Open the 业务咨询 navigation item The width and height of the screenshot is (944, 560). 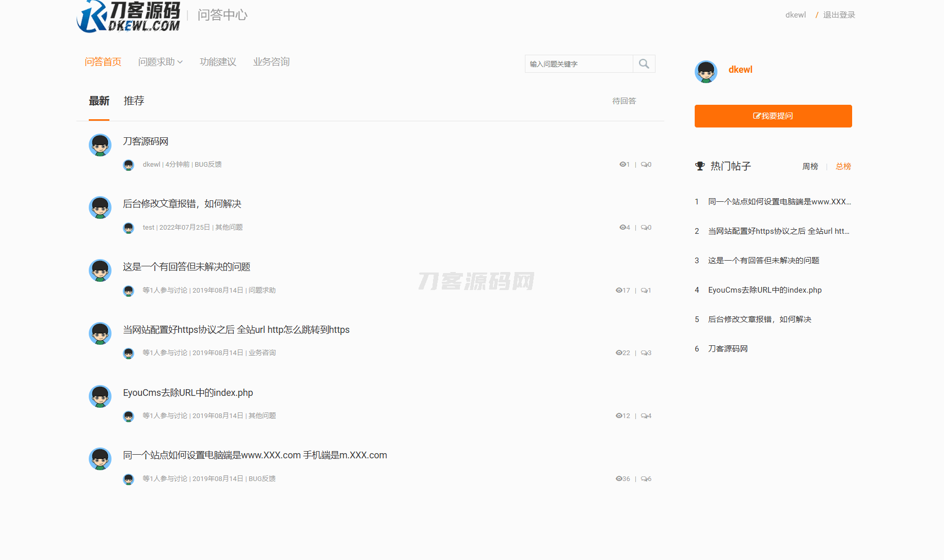(271, 62)
